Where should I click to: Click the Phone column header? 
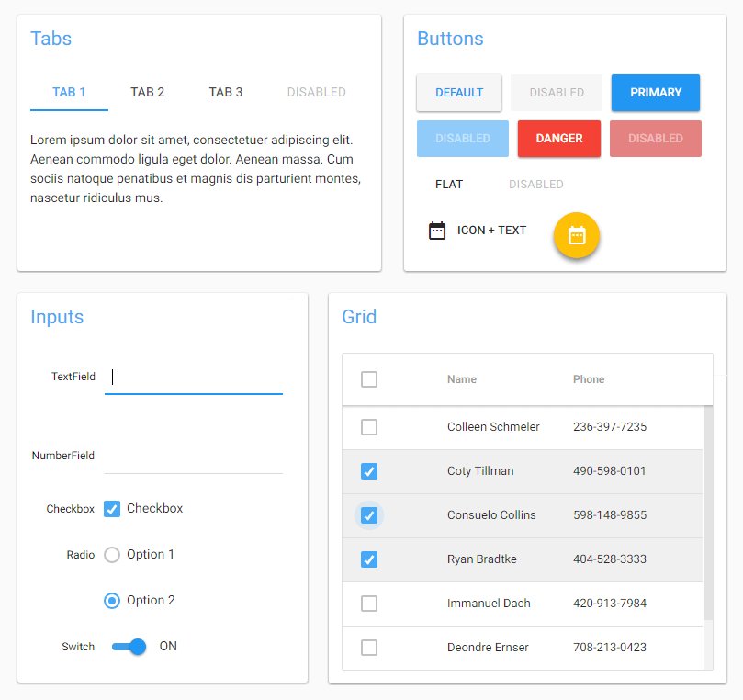[x=589, y=379]
